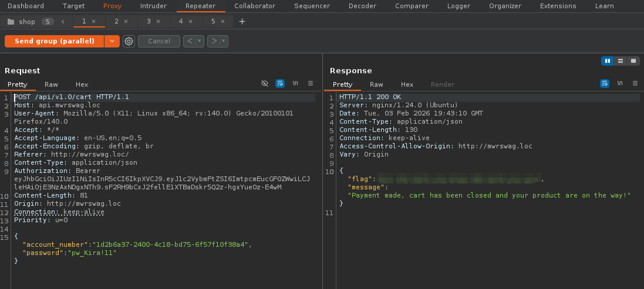Switch to the combined tabbed layout icon

(x=633, y=61)
